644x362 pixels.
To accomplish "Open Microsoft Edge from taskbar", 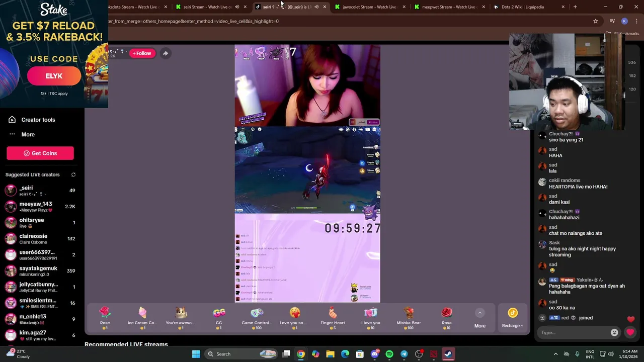I will (x=345, y=354).
